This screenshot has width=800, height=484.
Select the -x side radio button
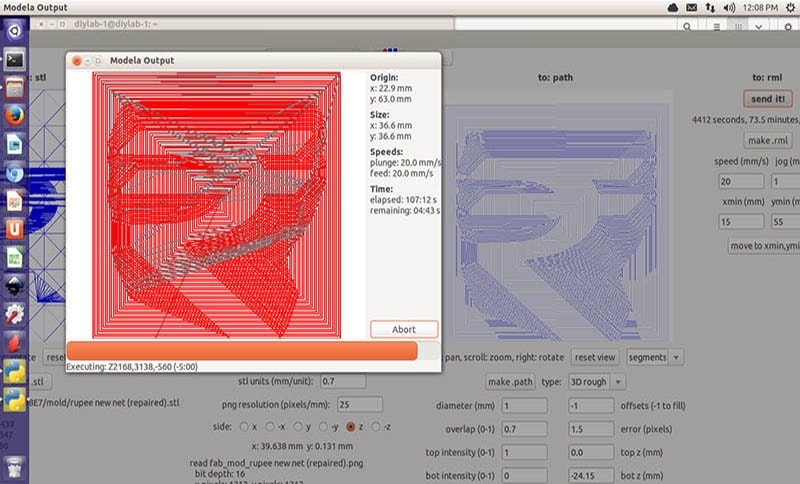coord(270,426)
